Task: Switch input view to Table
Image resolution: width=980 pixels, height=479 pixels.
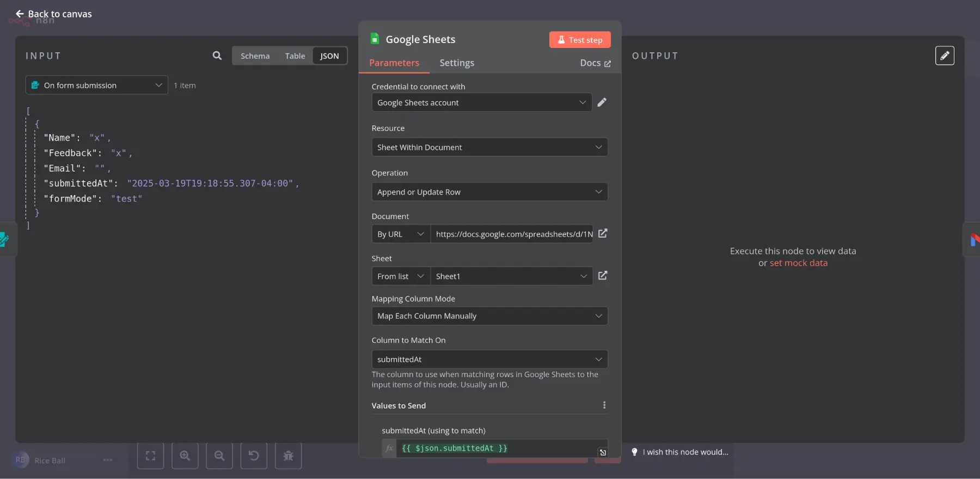Action: coord(295,56)
